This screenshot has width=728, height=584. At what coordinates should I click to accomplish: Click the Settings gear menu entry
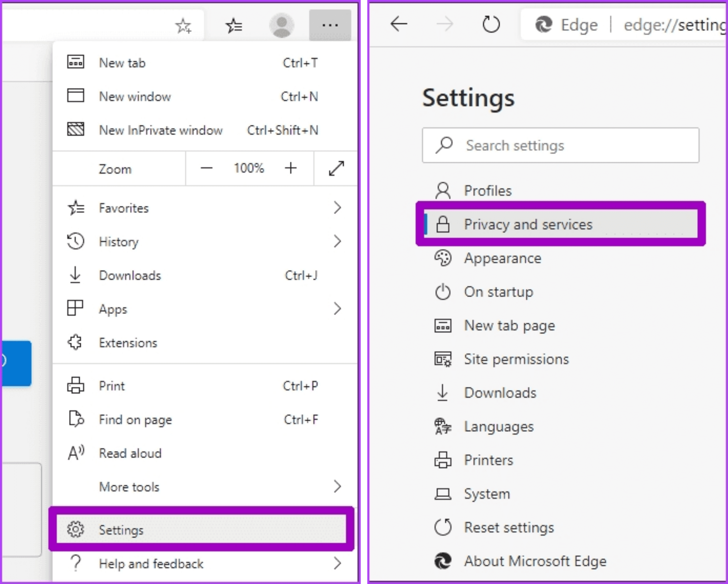pyautogui.click(x=201, y=530)
